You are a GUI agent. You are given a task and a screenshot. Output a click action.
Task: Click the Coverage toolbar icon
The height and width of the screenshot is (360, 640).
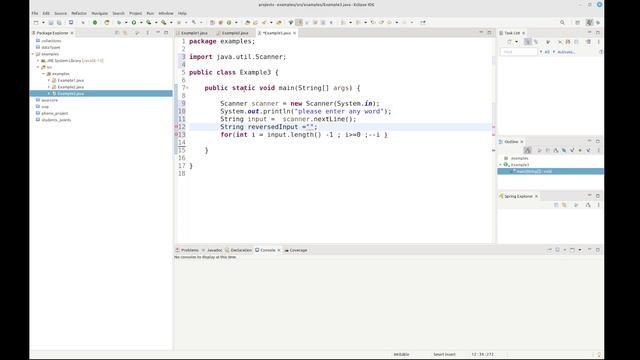149,22
